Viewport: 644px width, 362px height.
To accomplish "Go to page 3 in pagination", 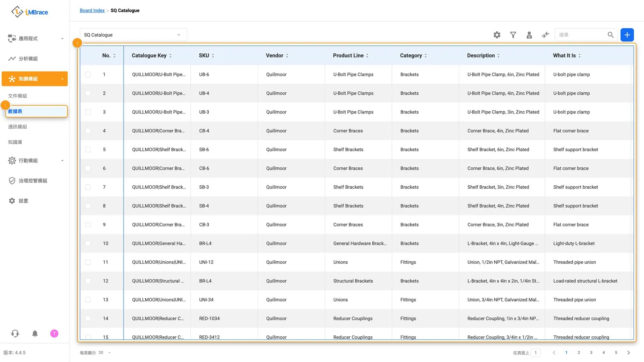I will click(x=591, y=353).
